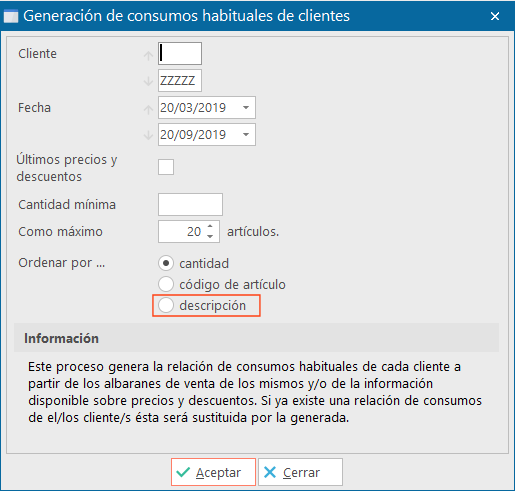Decrease Como máximo artículos value
Screen dimensions: 515x491
210,236
